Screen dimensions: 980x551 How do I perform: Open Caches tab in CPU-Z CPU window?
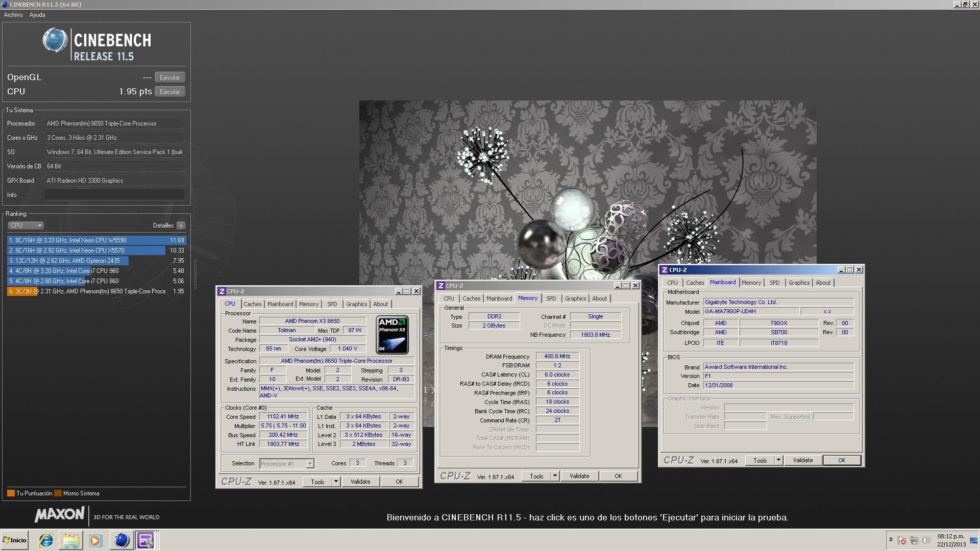pyautogui.click(x=252, y=304)
